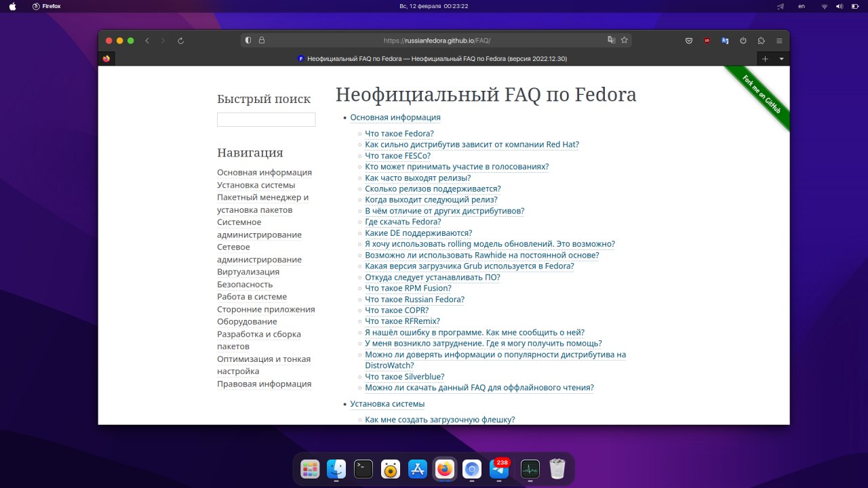868x488 pixels.
Task: Switch the en keyboard layout indicator
Action: click(x=802, y=6)
